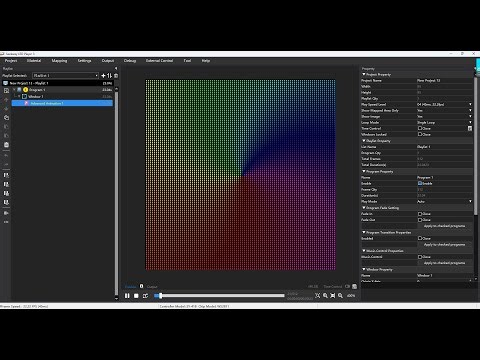Collapse the Program Property section
Screen dimensions: 480x360
click(x=364, y=171)
